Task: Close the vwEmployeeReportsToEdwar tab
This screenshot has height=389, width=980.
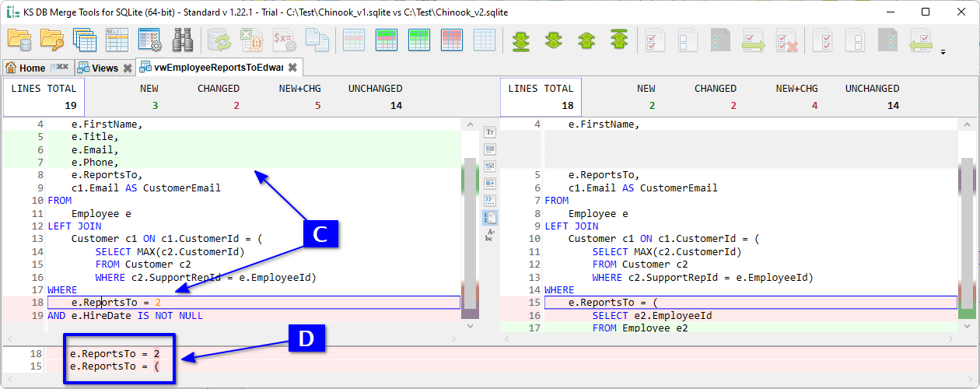Action: pos(292,68)
